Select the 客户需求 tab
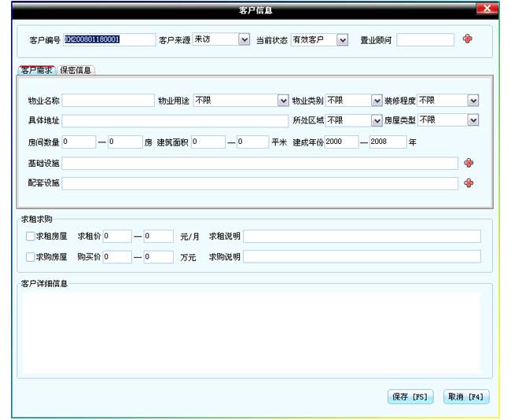 36,70
